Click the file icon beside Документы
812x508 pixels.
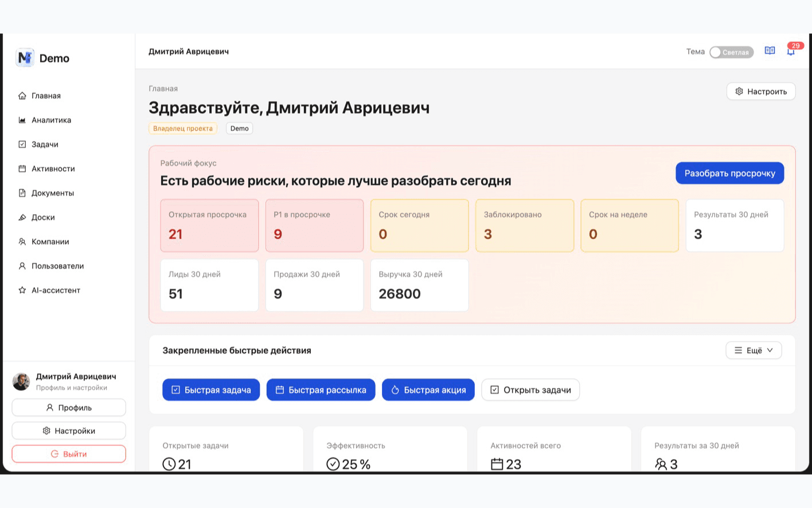coord(22,193)
